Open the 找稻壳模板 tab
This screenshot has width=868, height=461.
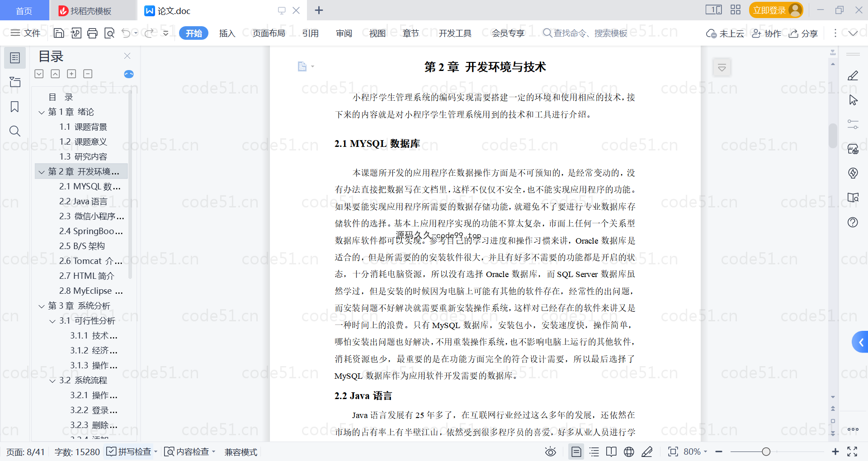[93, 10]
